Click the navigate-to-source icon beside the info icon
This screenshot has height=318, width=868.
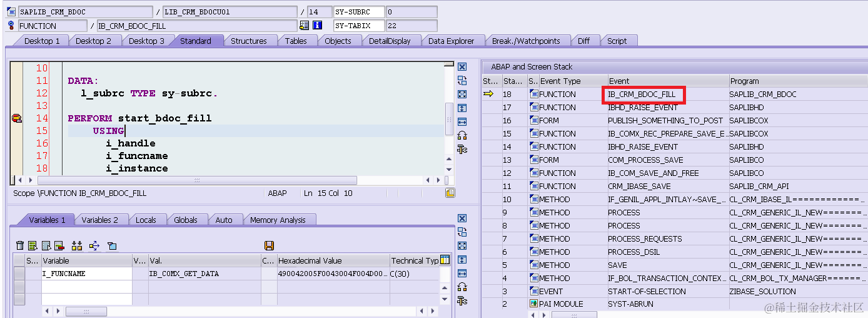(305, 26)
